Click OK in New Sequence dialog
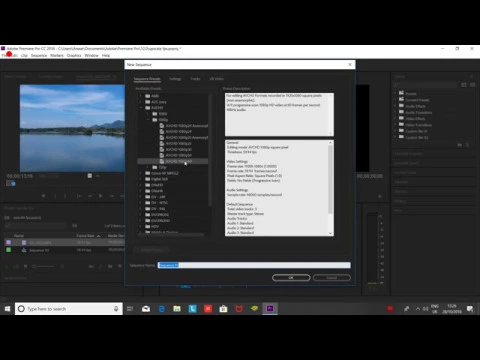The image size is (480, 360). [291, 278]
